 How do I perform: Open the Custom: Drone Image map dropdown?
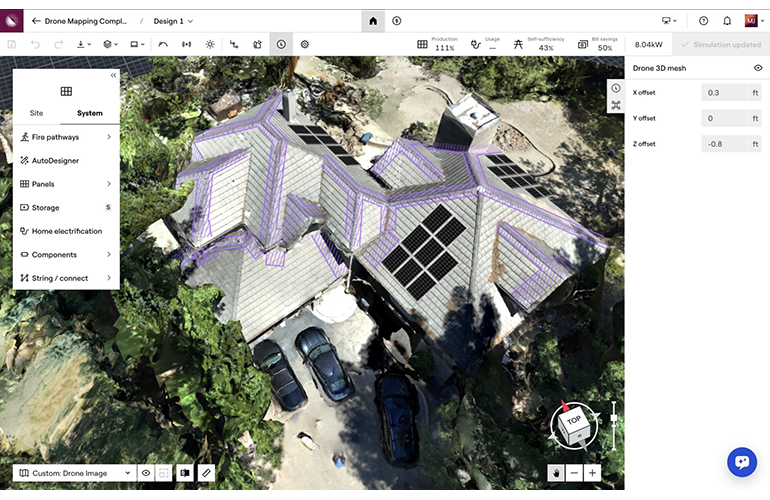(x=74, y=473)
